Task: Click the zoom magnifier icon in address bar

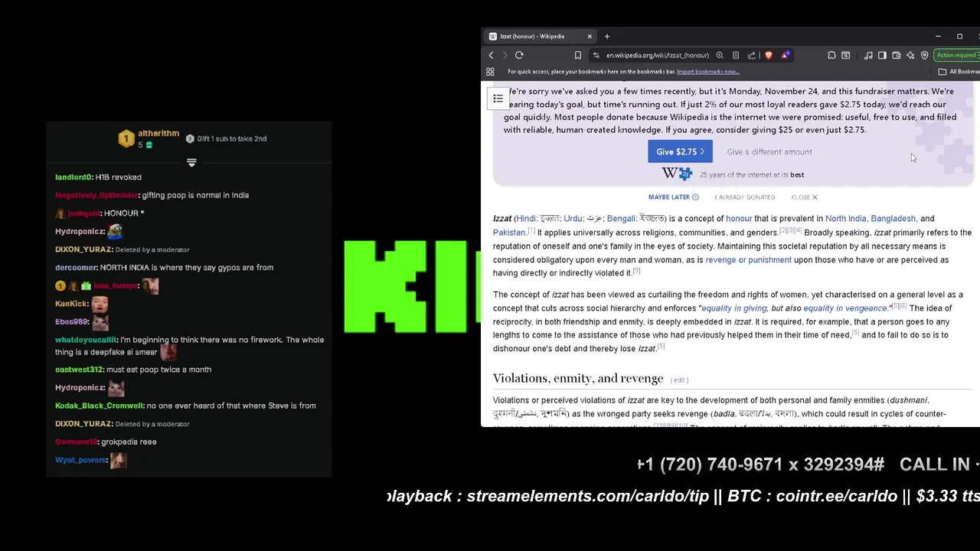Action: [720, 55]
